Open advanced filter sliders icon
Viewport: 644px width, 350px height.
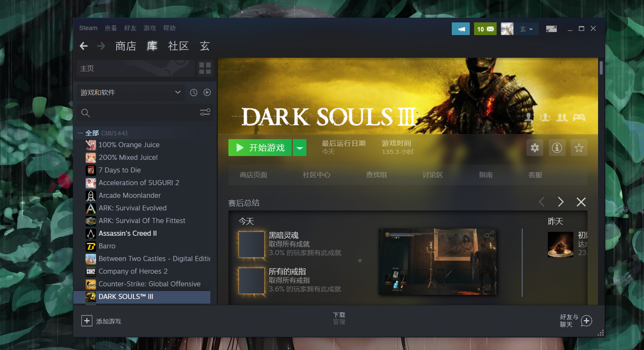point(205,112)
